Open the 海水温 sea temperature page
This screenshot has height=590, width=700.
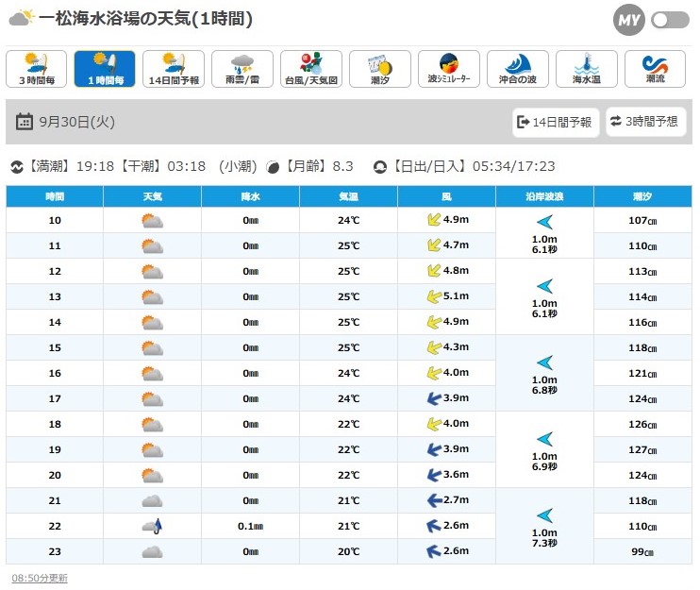coord(586,69)
